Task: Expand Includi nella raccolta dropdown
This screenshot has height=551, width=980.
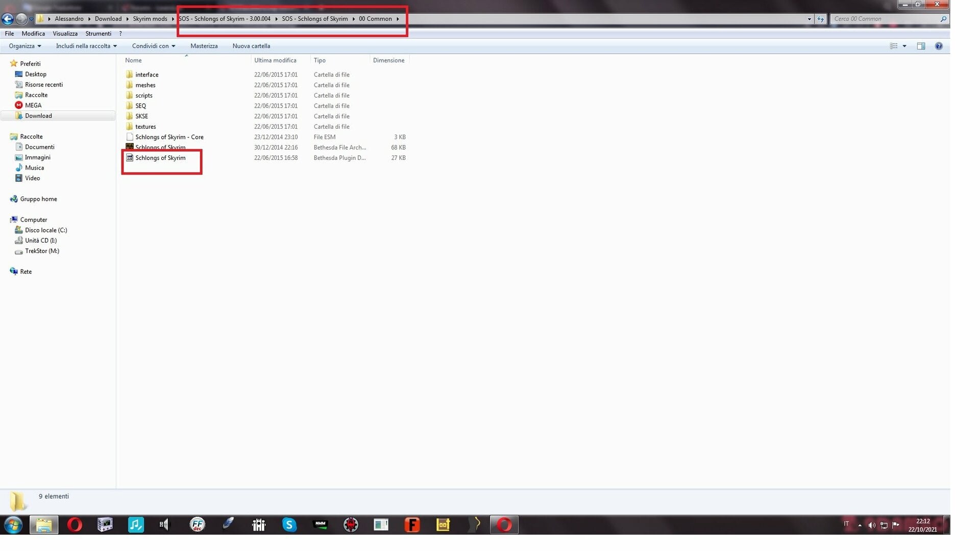Action: 86,46
